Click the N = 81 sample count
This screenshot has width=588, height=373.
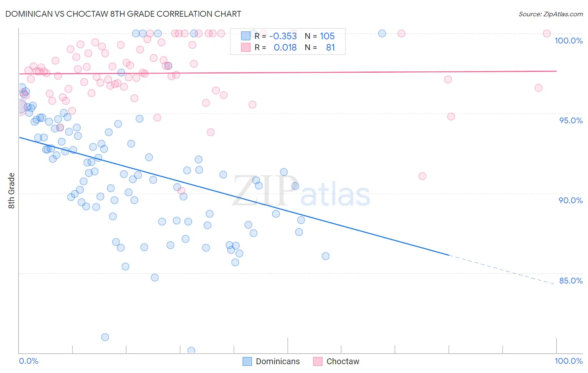320,47
